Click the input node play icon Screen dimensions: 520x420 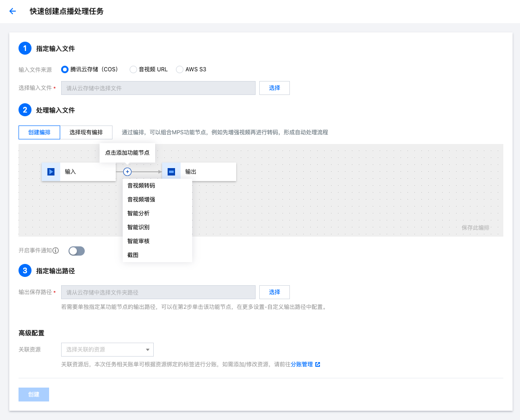coord(51,172)
